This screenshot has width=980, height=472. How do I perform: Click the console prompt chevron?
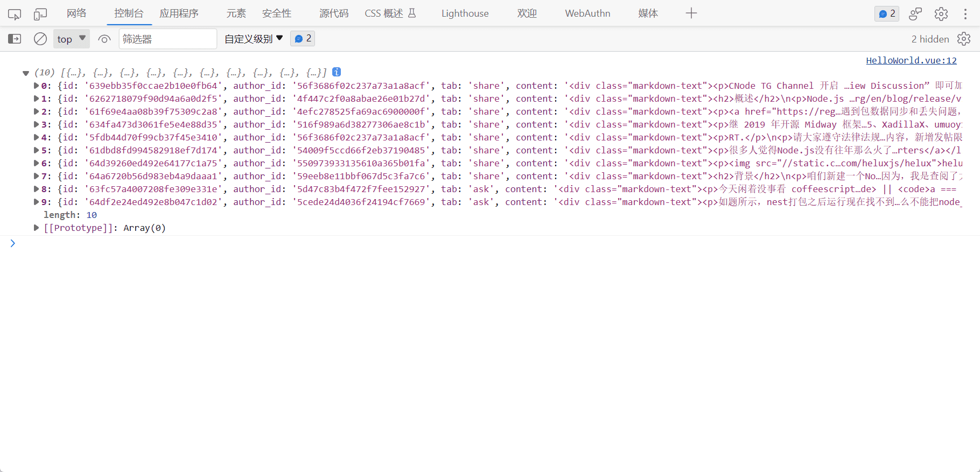(12, 243)
